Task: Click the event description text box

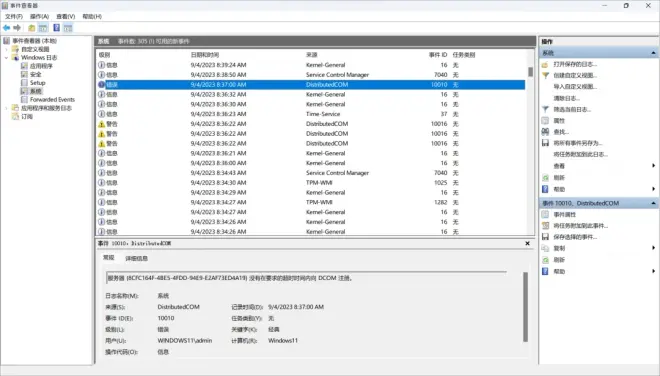Action: tap(306, 278)
